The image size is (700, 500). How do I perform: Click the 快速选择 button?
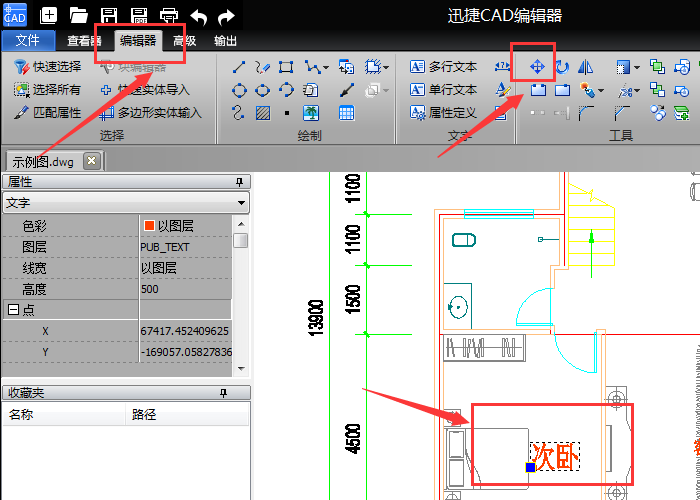click(x=48, y=67)
